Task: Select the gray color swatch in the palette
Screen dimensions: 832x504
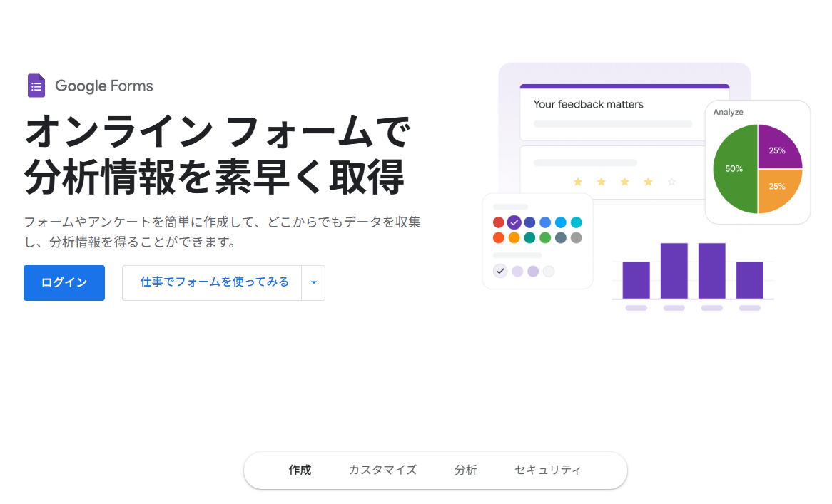Action: point(577,238)
